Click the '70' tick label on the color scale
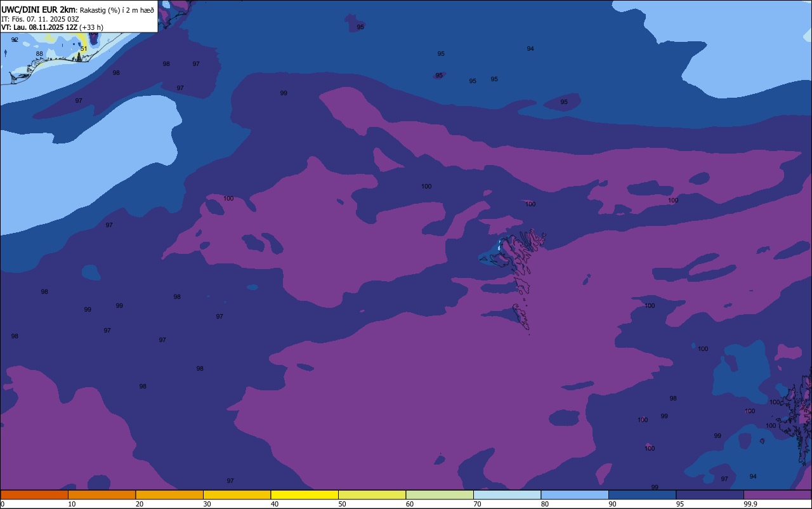 point(477,504)
